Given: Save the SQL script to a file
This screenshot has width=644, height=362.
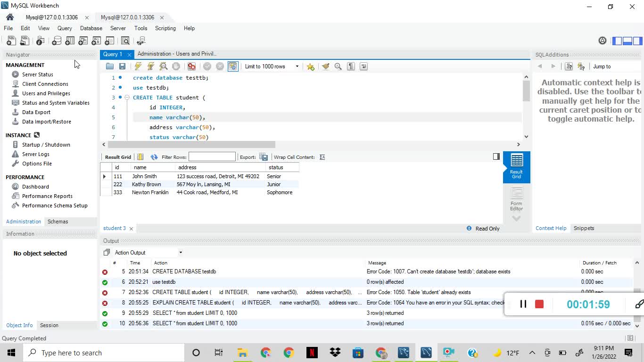Looking at the screenshot, I should 122,66.
